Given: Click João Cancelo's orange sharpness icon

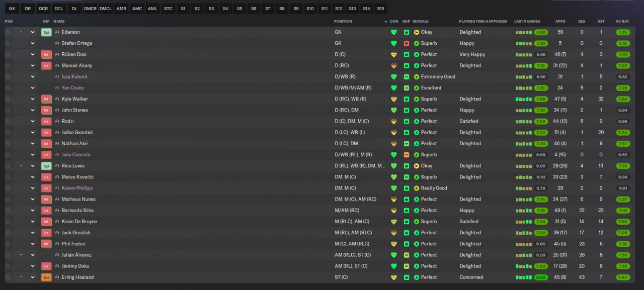Looking at the screenshot, I should coord(407,155).
